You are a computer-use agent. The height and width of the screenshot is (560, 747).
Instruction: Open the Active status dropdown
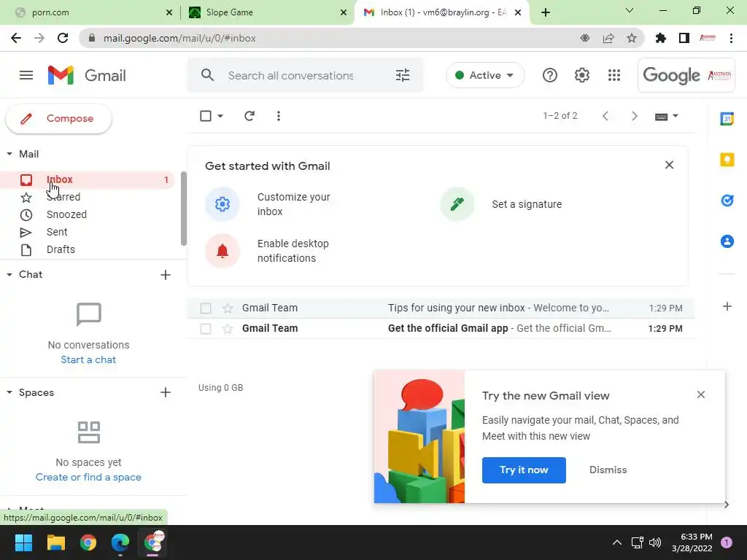tap(485, 75)
